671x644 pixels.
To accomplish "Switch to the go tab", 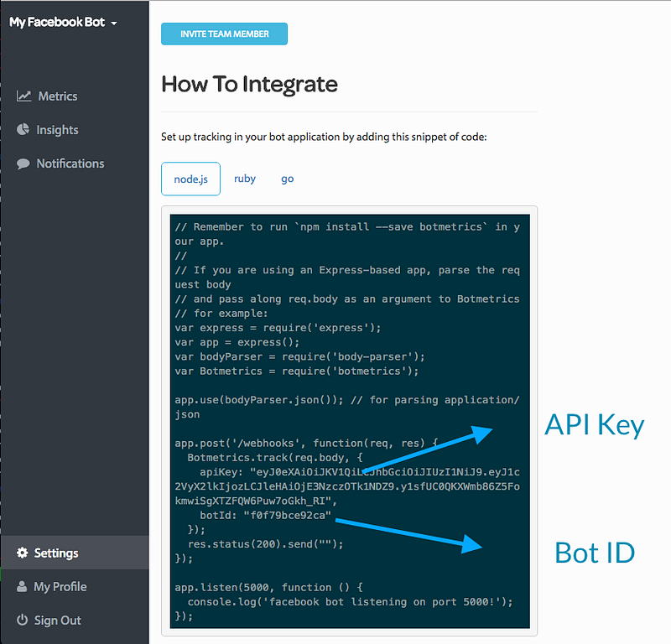I will point(287,179).
